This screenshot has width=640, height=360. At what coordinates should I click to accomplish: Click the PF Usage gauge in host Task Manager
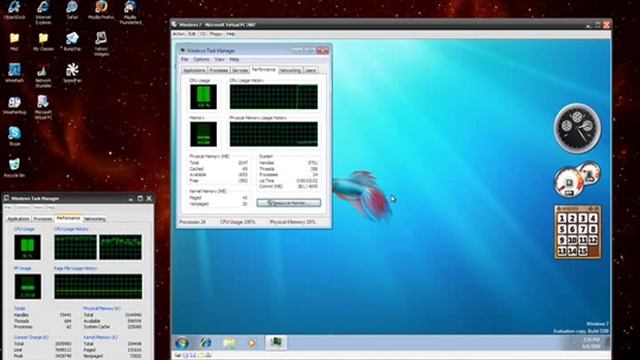coord(28,287)
